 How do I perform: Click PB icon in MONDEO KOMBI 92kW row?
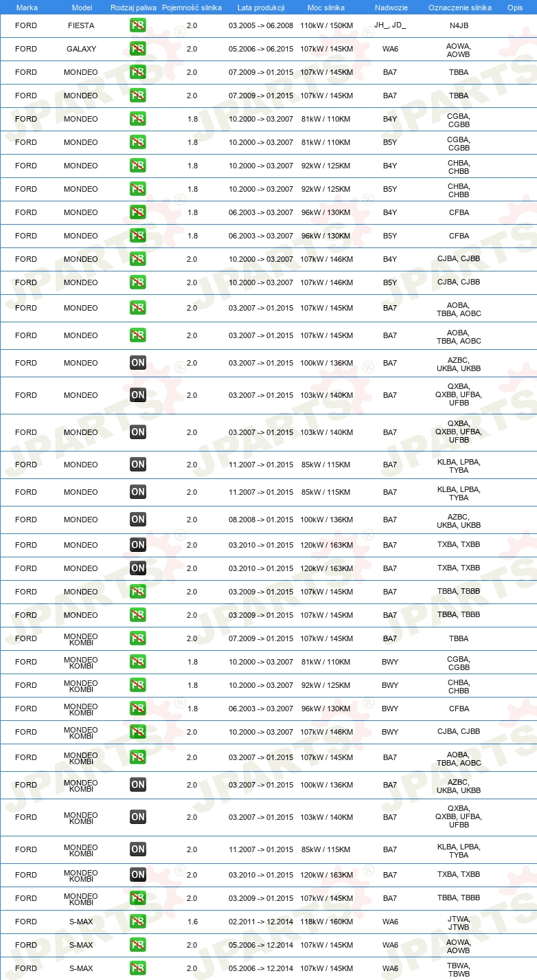pyautogui.click(x=137, y=685)
